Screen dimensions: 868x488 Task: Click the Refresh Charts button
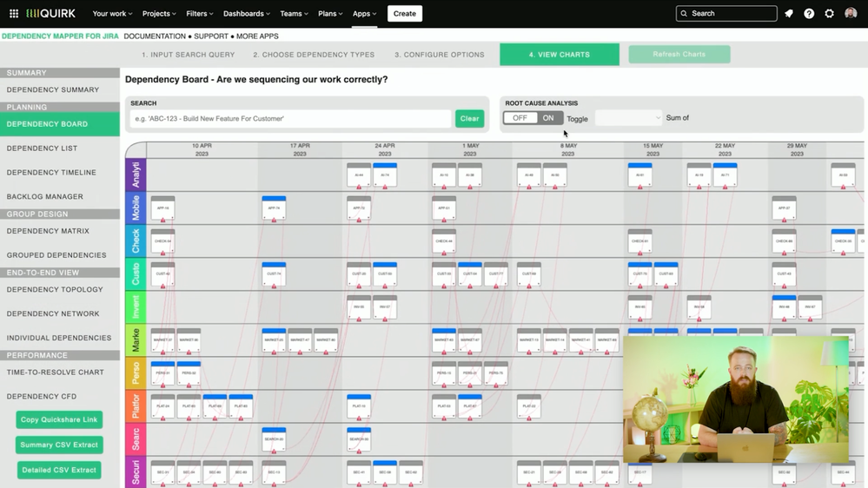click(679, 54)
